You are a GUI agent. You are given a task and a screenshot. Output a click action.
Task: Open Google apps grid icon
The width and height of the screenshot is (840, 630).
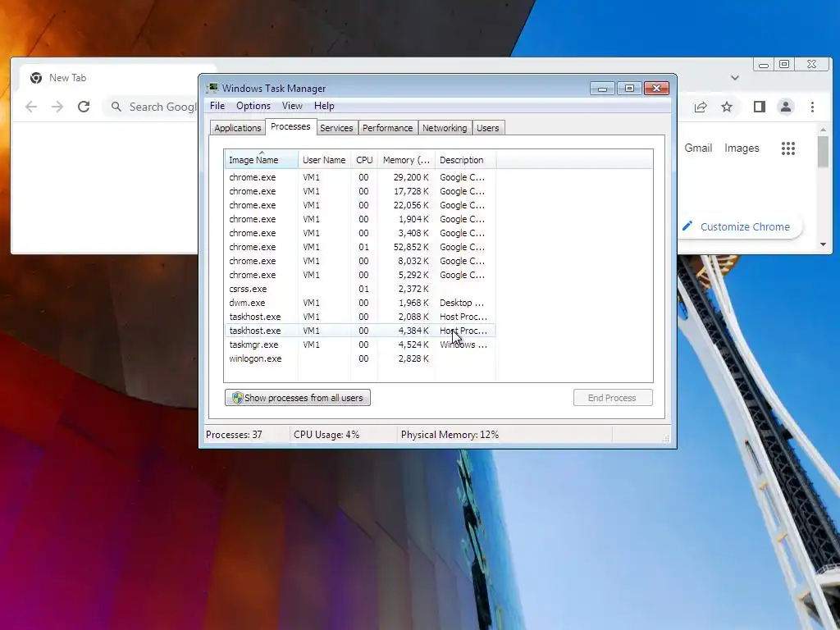tap(787, 148)
